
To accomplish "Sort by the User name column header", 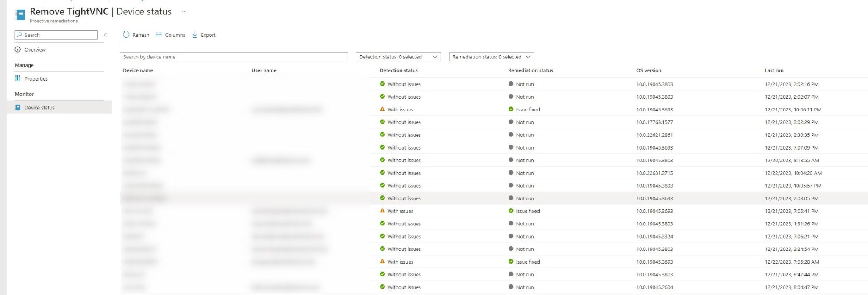I will tap(264, 70).
